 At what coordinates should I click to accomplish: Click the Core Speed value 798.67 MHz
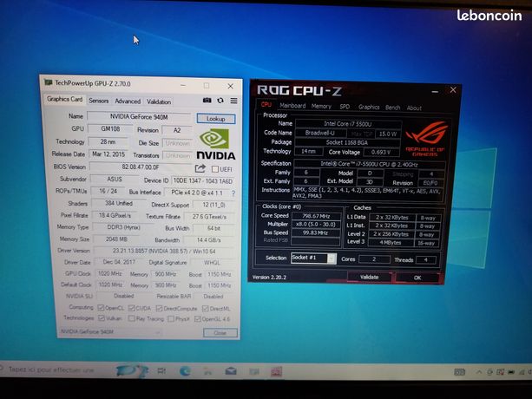coord(316,216)
